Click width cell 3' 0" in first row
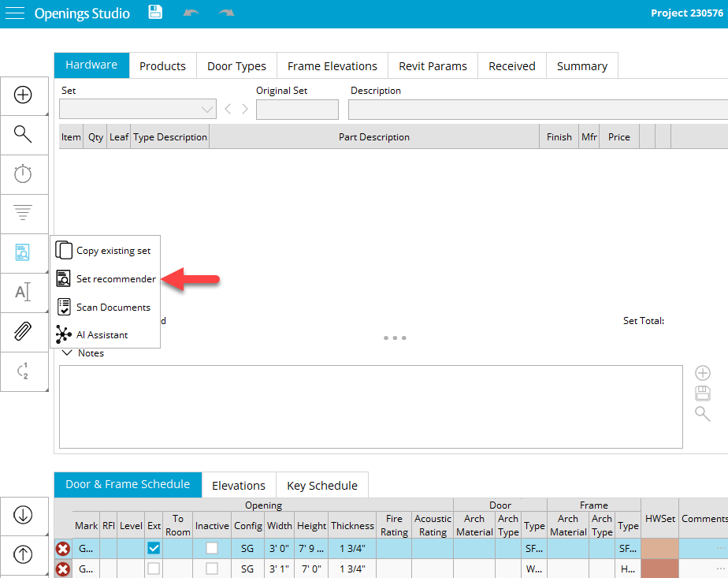This screenshot has width=728, height=578. coord(279,549)
